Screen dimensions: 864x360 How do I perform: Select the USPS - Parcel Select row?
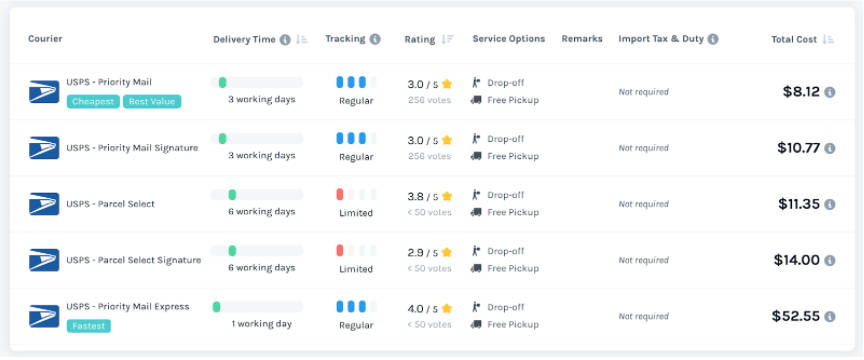point(432,204)
